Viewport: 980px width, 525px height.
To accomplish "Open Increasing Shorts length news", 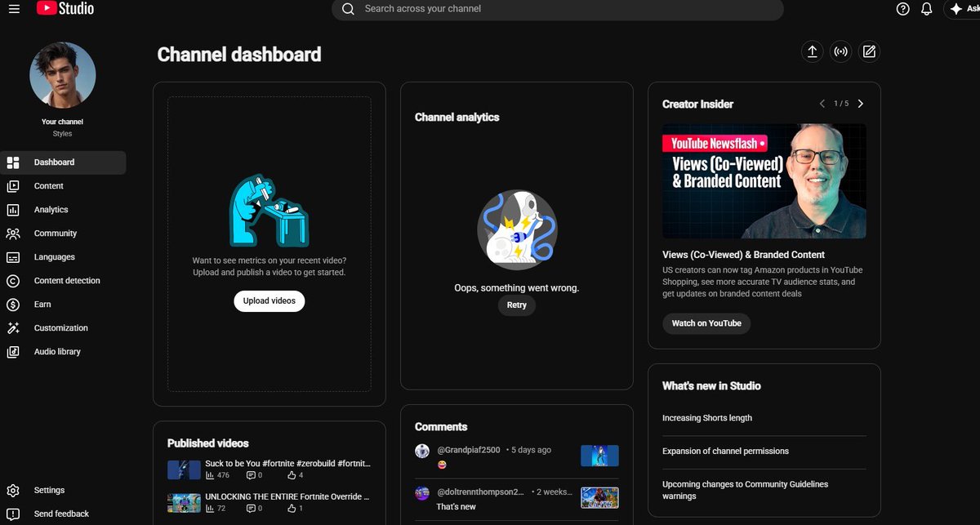I will pyautogui.click(x=707, y=418).
